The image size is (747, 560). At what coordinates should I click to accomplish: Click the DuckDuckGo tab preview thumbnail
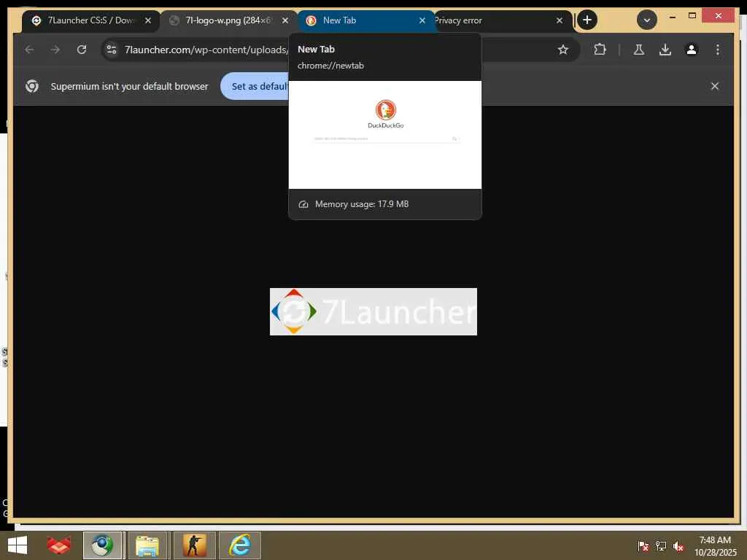coord(385,135)
